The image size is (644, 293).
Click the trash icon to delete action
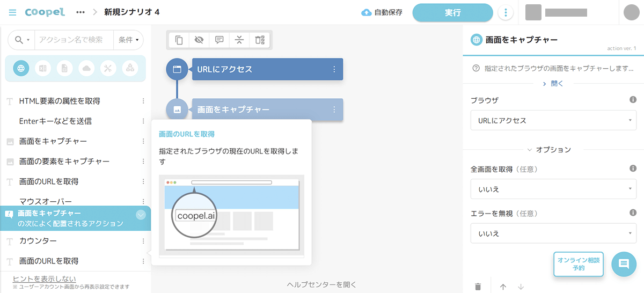point(478,287)
